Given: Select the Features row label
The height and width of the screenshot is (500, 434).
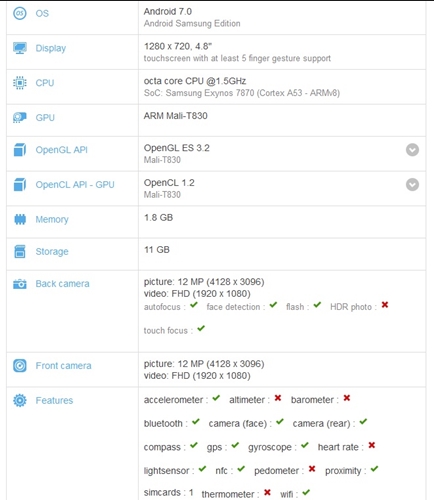Looking at the screenshot, I should coord(54,400).
